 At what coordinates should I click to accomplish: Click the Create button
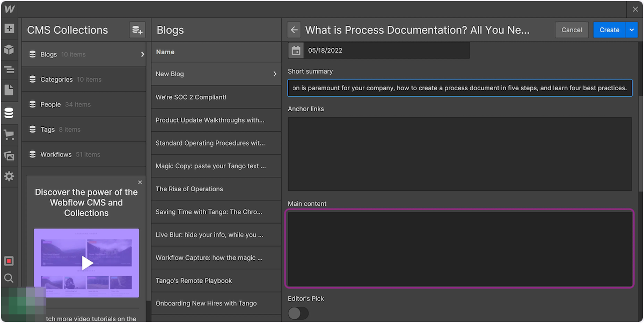[x=609, y=30]
